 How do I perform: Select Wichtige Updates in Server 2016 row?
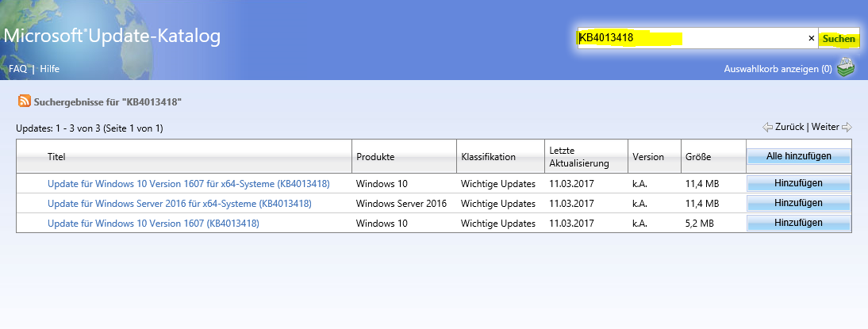498,204
